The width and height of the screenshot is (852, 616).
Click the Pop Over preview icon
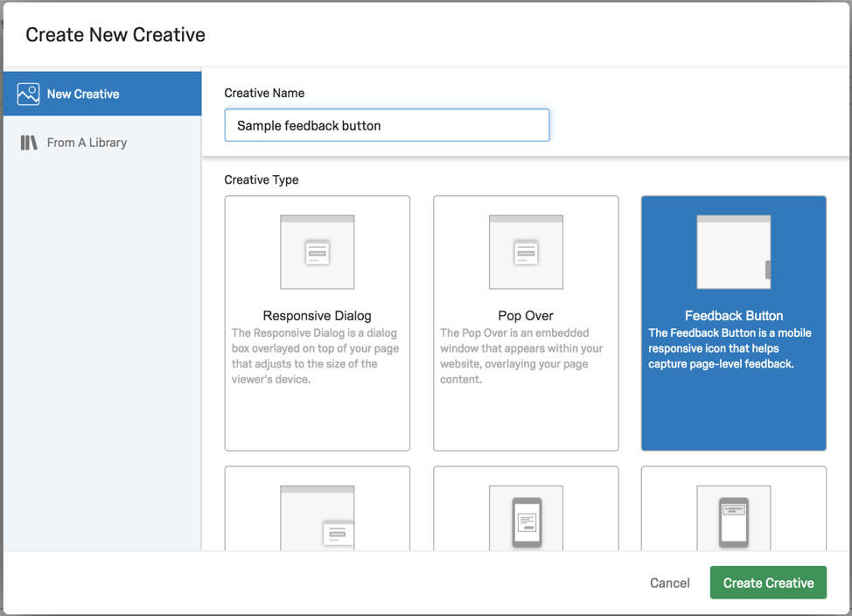pos(526,250)
